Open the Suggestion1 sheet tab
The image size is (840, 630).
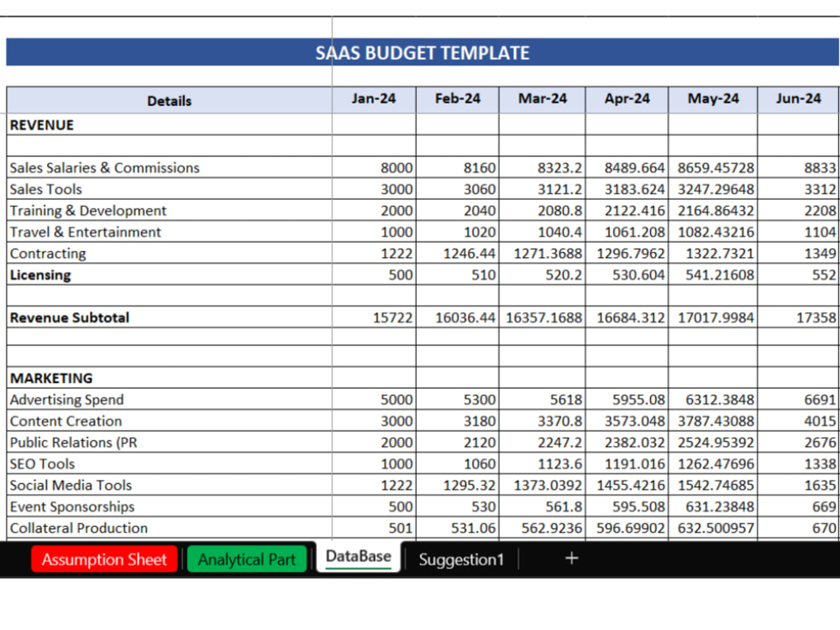(x=461, y=559)
